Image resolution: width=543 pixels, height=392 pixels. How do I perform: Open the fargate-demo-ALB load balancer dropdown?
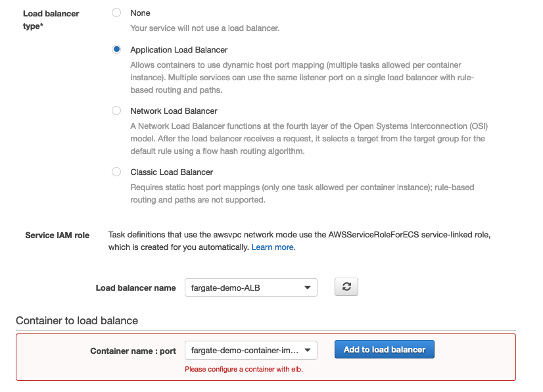[250, 287]
